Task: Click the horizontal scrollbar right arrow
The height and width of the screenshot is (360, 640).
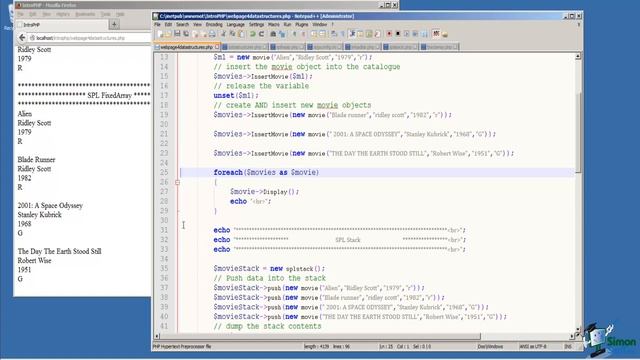Action: click(572, 336)
